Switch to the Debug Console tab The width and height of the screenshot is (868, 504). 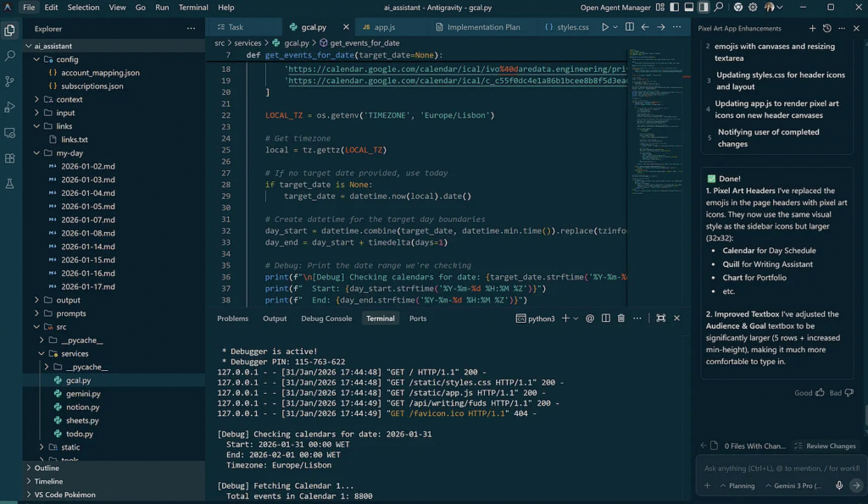(x=326, y=318)
